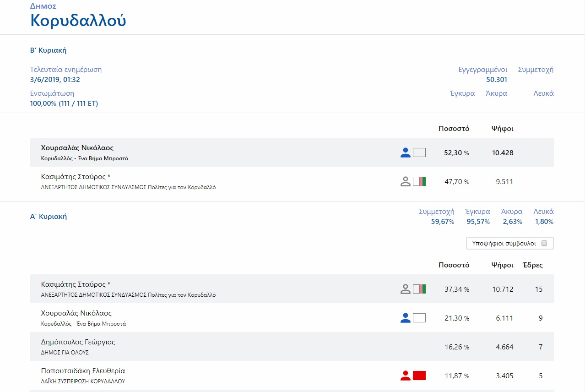The image size is (585, 392).
Task: Click the striped flag icon in 37,34% row
Action: tap(419, 289)
